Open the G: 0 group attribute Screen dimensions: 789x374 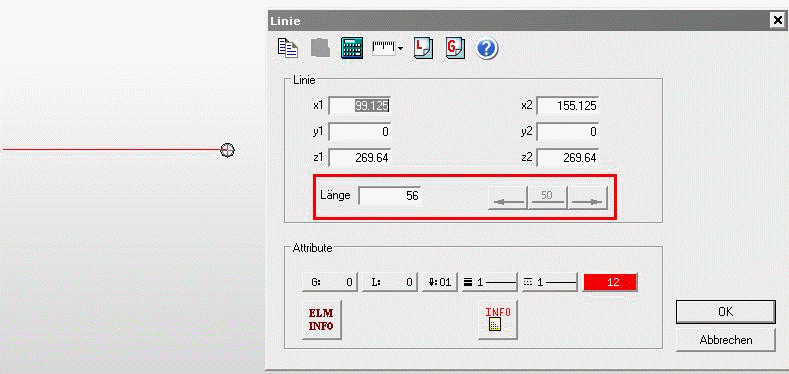point(330,282)
